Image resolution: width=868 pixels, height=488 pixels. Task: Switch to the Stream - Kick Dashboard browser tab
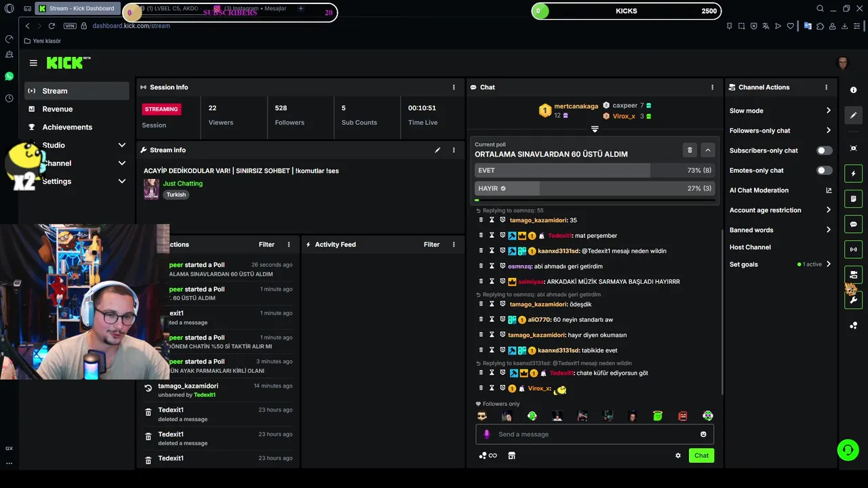[78, 9]
